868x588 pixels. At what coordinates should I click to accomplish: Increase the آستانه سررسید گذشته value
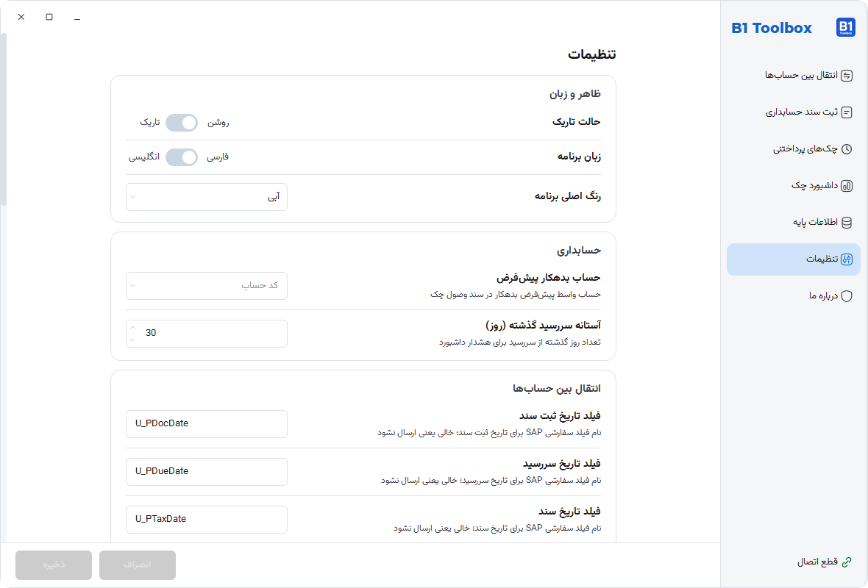tap(132, 328)
